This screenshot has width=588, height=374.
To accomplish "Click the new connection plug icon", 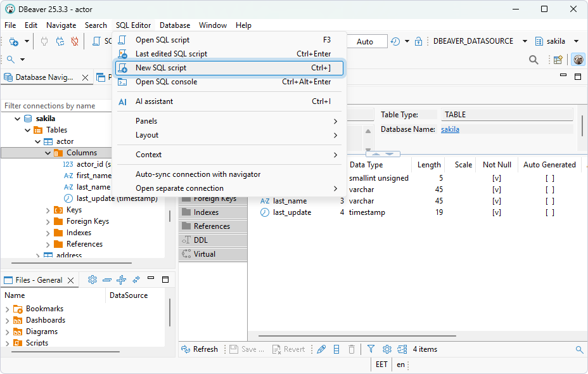I will 13,41.
